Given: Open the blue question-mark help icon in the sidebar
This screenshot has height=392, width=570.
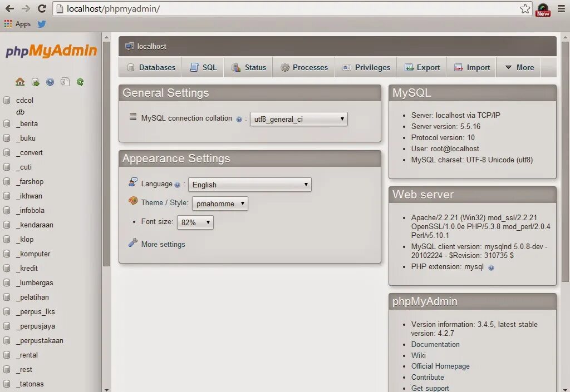Looking at the screenshot, I should pyautogui.click(x=50, y=82).
